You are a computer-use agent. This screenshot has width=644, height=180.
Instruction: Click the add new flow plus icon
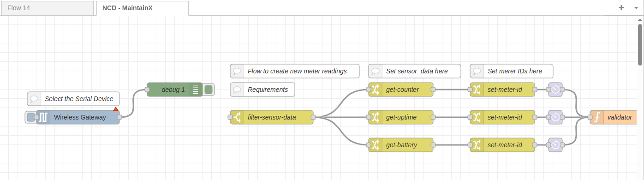[x=621, y=7]
